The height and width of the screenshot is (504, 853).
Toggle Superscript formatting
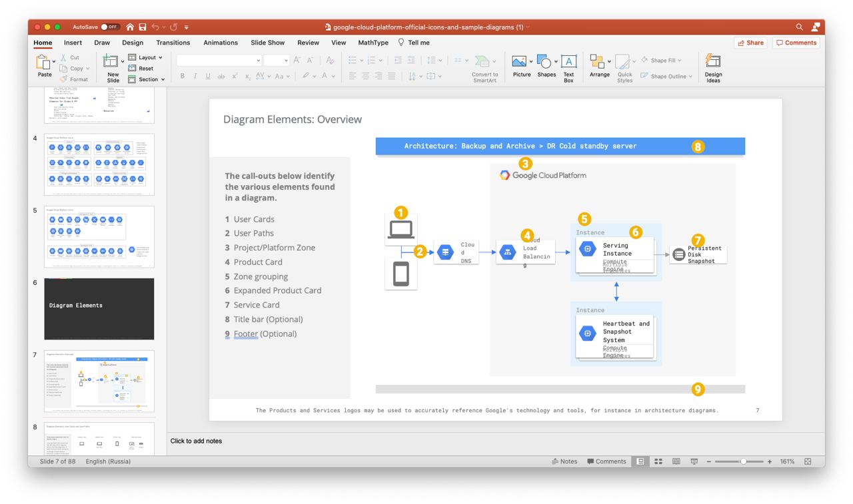click(235, 77)
